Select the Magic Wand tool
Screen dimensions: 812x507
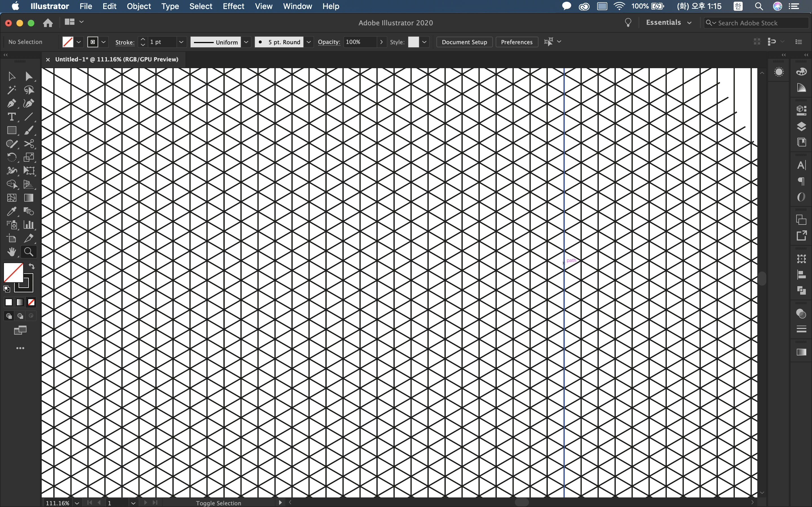point(11,90)
